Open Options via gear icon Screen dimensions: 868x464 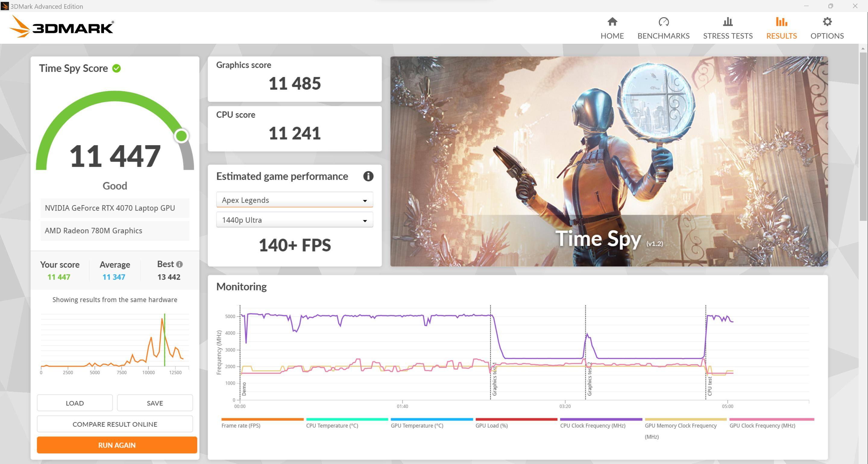(x=827, y=22)
